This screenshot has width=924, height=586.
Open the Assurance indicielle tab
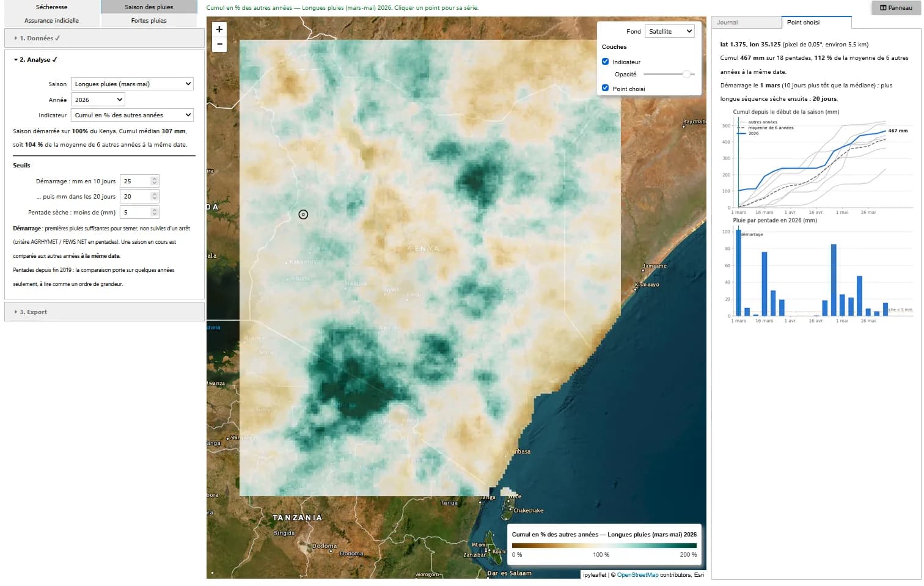click(x=52, y=20)
